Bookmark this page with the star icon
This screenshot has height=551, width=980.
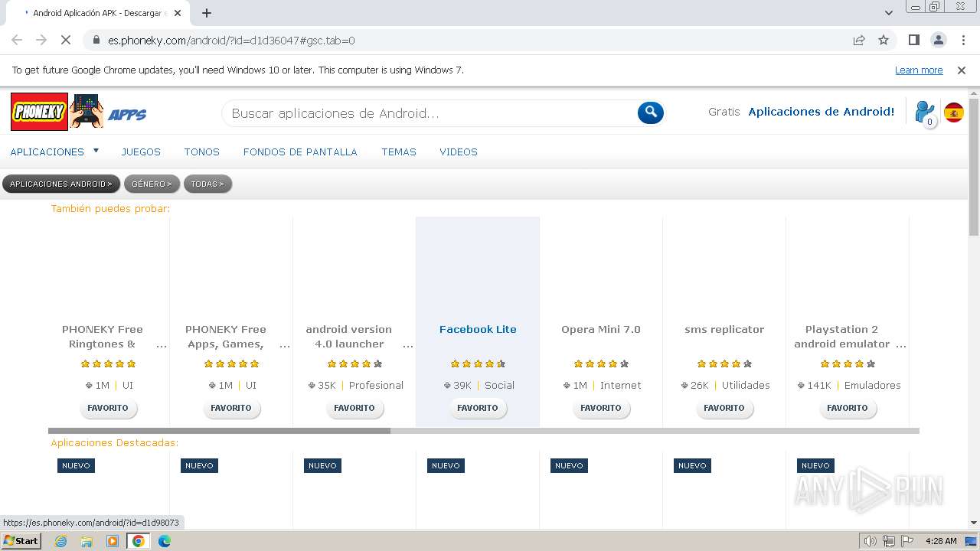(884, 40)
